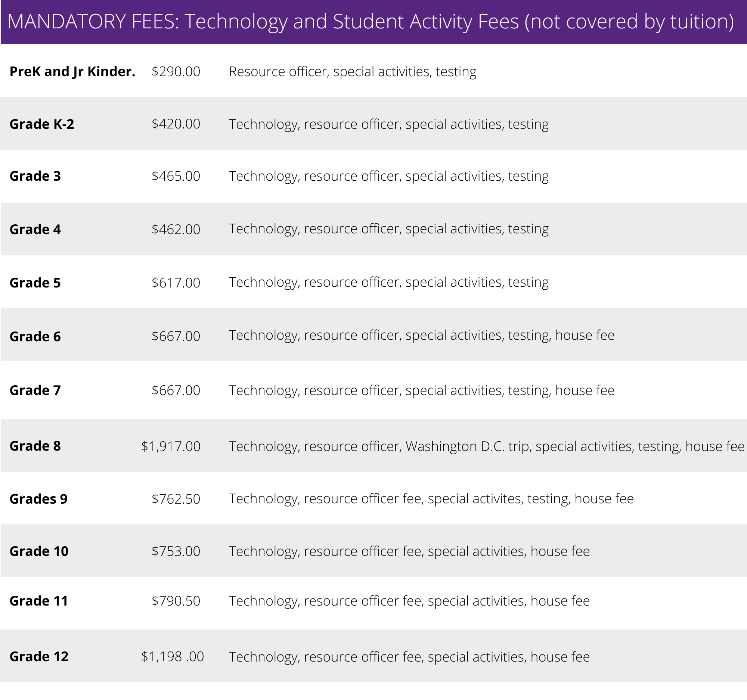Click the Grade K-2 fee description text

tap(389, 124)
